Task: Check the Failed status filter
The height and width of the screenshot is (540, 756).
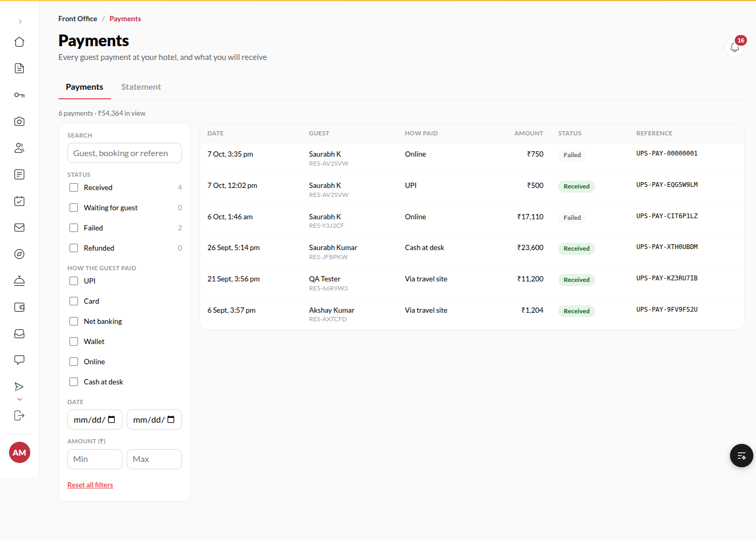Action: (74, 228)
